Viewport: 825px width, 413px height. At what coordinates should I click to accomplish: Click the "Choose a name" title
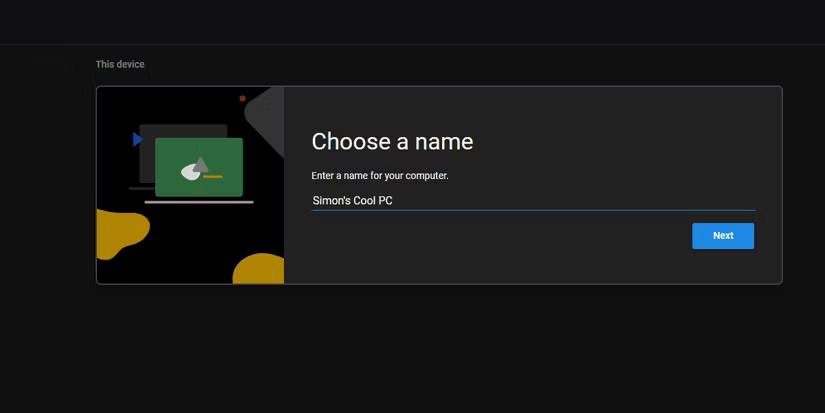point(392,141)
